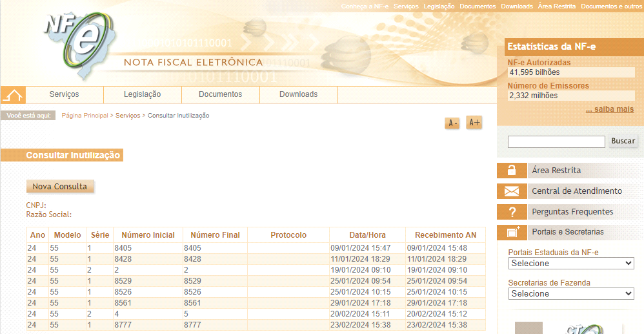Decrease font size with A- button

click(452, 123)
